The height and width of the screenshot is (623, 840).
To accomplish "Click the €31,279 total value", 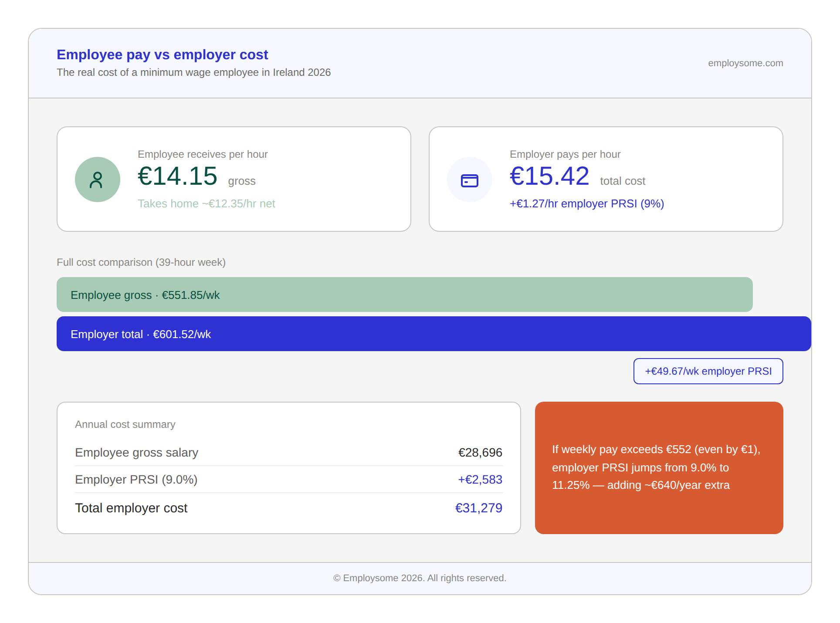I will point(478,508).
